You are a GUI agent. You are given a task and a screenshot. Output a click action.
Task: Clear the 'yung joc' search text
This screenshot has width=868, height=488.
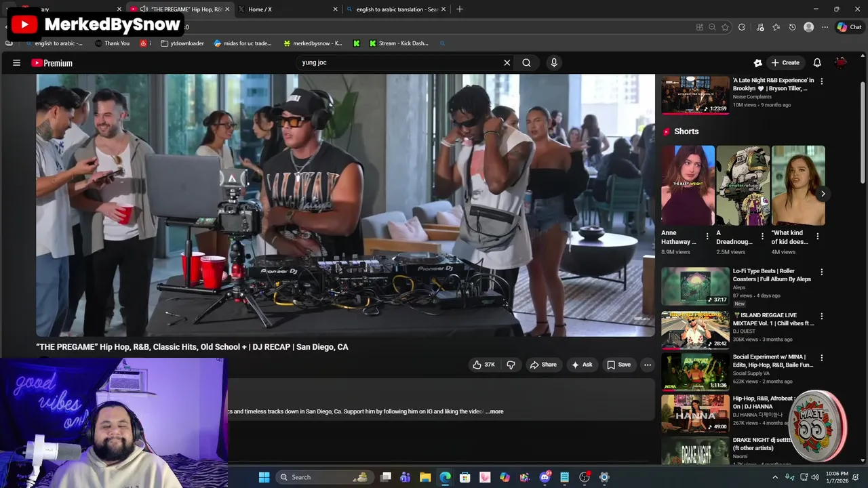(x=507, y=63)
